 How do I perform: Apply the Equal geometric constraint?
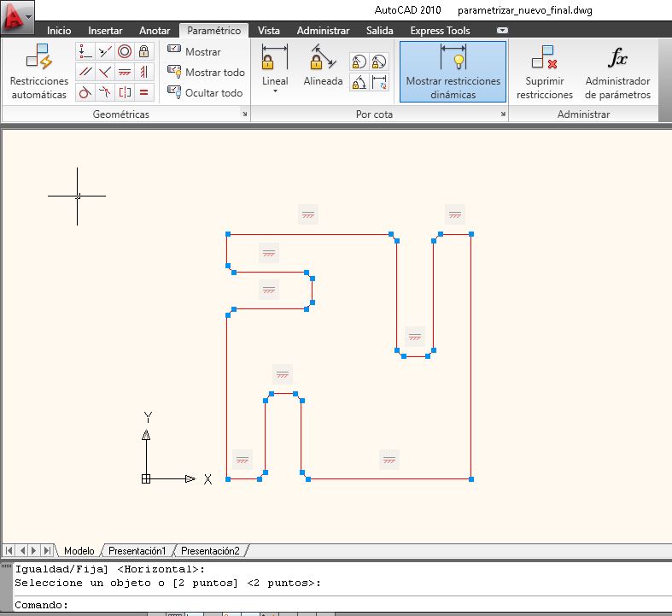point(144,91)
